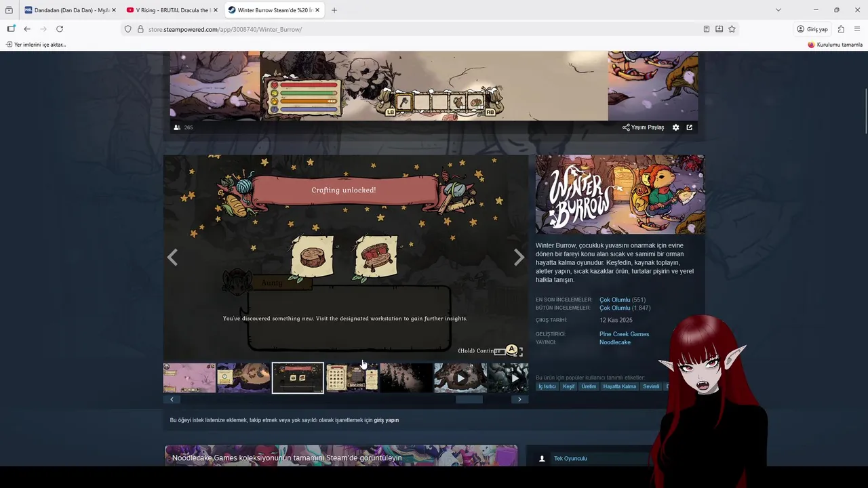Select the highlighted crafting unlocked thumbnail
This screenshot has width=868, height=488.
pyautogui.click(x=298, y=378)
